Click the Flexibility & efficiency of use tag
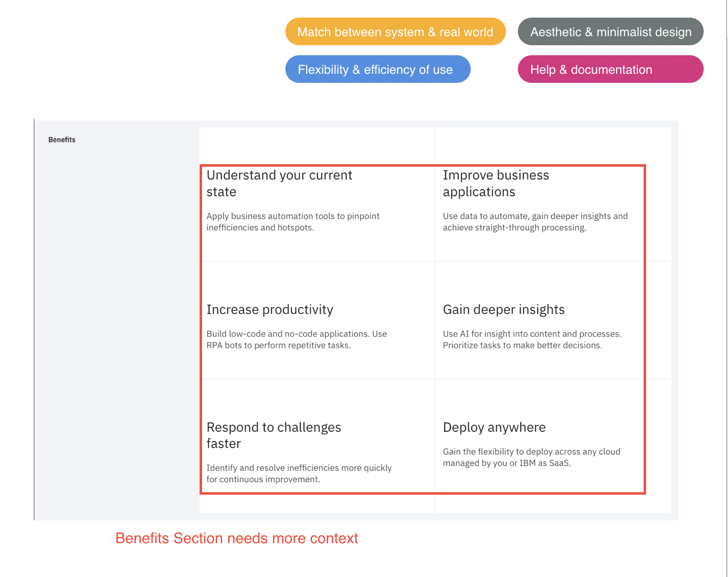Screen dimensions: 728x577 378,70
